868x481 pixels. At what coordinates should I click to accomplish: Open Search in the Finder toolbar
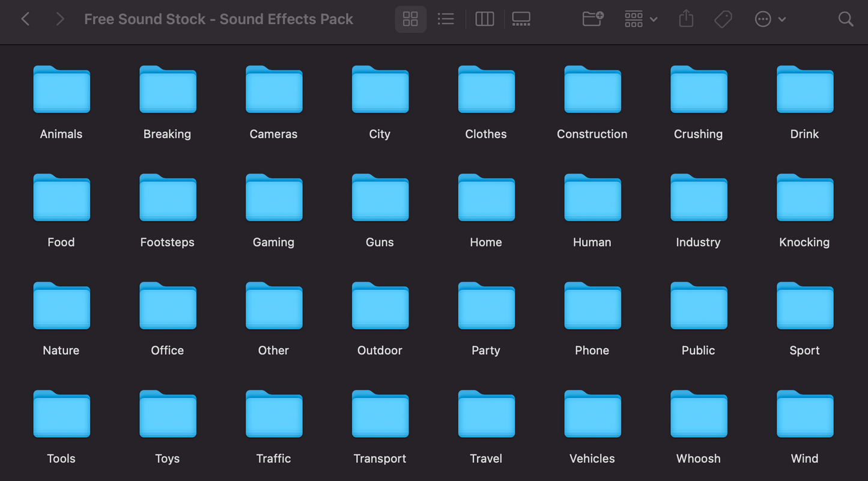tap(846, 19)
